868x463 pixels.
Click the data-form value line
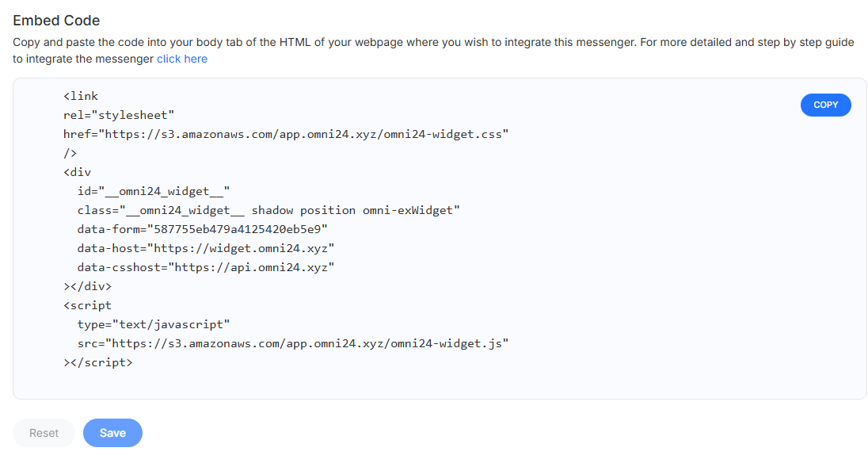tap(203, 229)
